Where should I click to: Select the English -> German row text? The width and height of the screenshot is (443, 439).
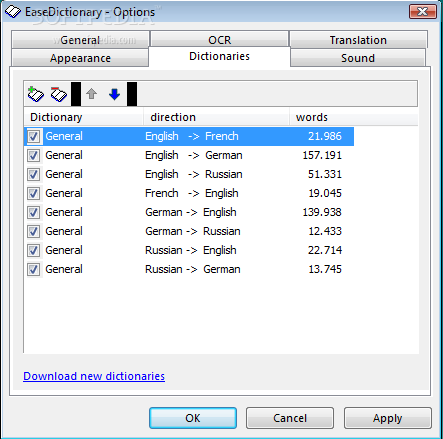(194, 155)
